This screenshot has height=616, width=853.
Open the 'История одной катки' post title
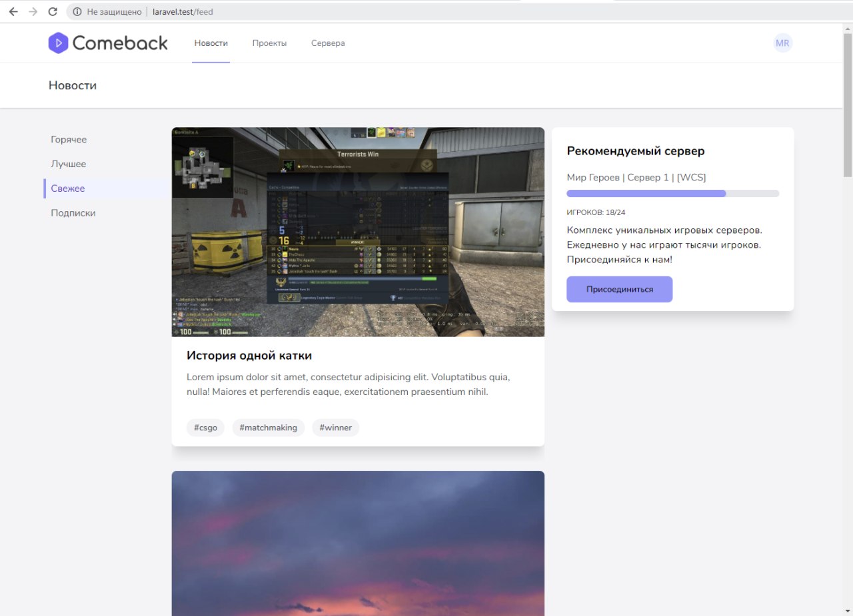[249, 356]
